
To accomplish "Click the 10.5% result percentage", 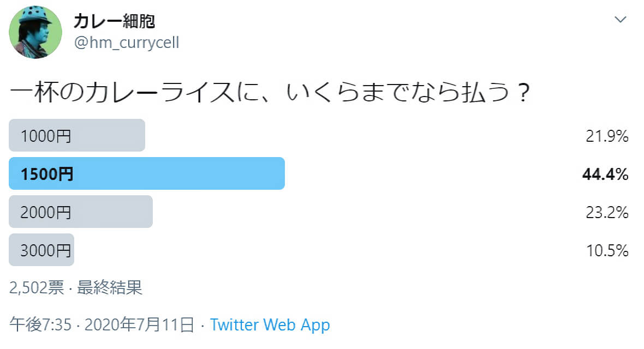I will coord(607,250).
